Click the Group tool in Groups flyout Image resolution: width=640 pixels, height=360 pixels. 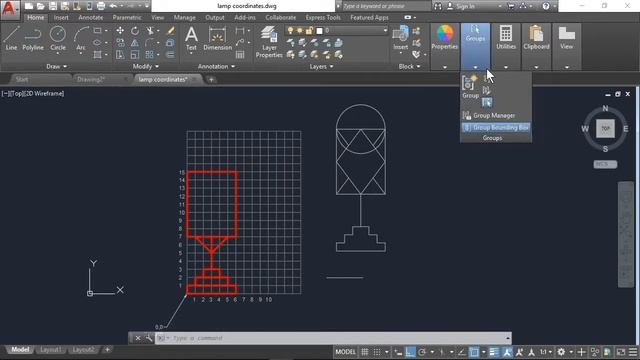pyautogui.click(x=470, y=87)
